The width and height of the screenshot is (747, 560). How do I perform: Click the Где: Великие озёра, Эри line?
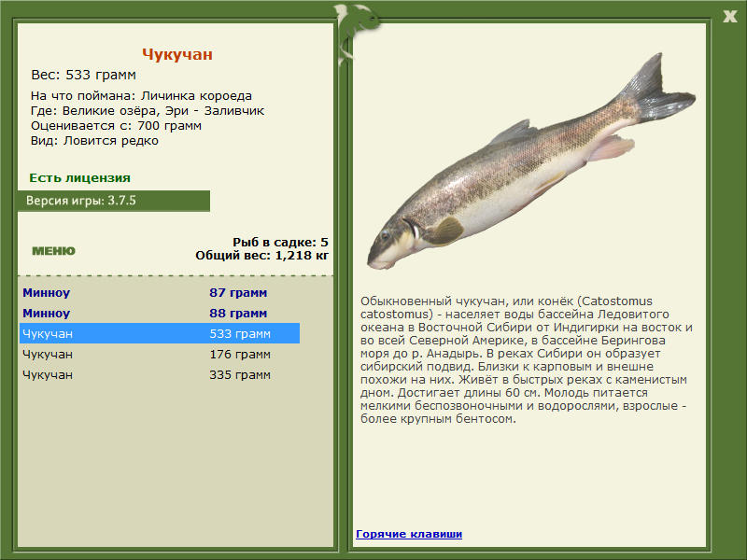[148, 110]
